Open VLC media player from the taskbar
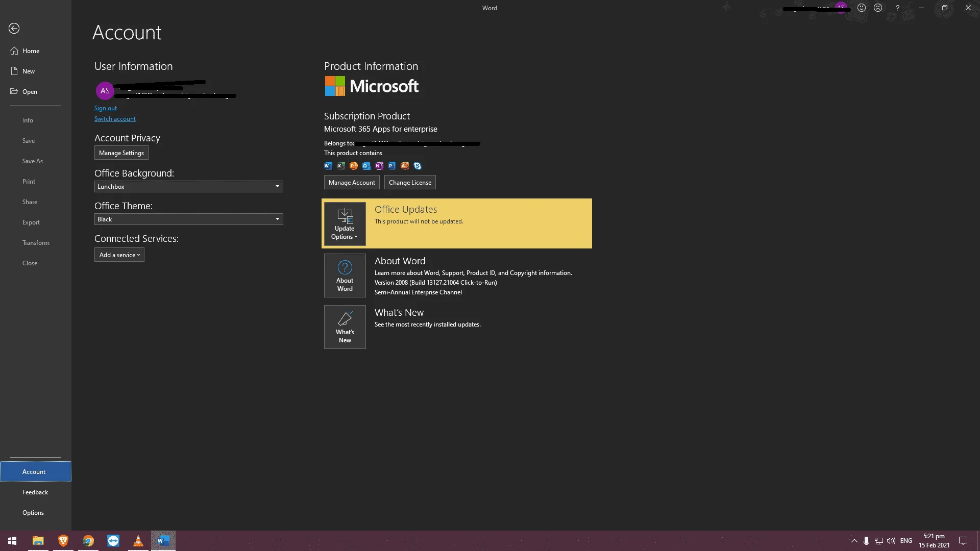980x551 pixels. point(138,541)
